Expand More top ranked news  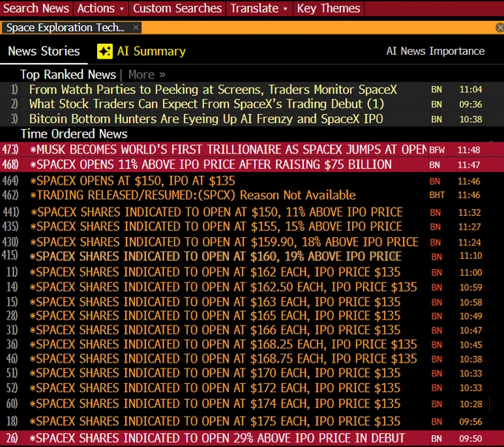point(147,75)
